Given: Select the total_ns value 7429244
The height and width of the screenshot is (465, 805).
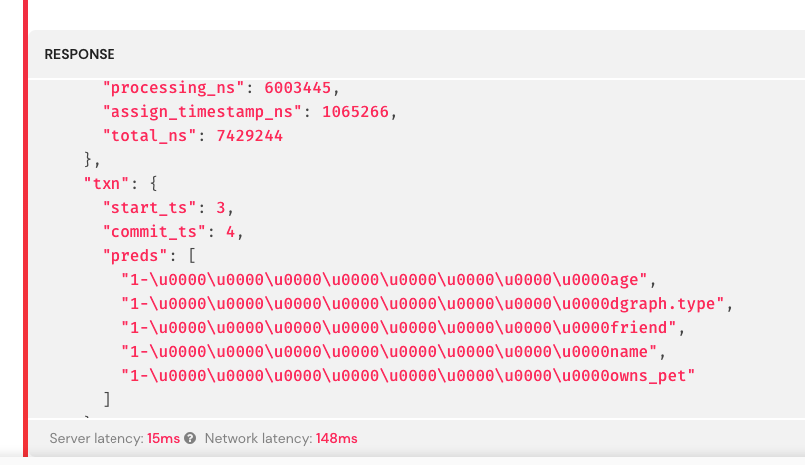Looking at the screenshot, I should (250, 136).
